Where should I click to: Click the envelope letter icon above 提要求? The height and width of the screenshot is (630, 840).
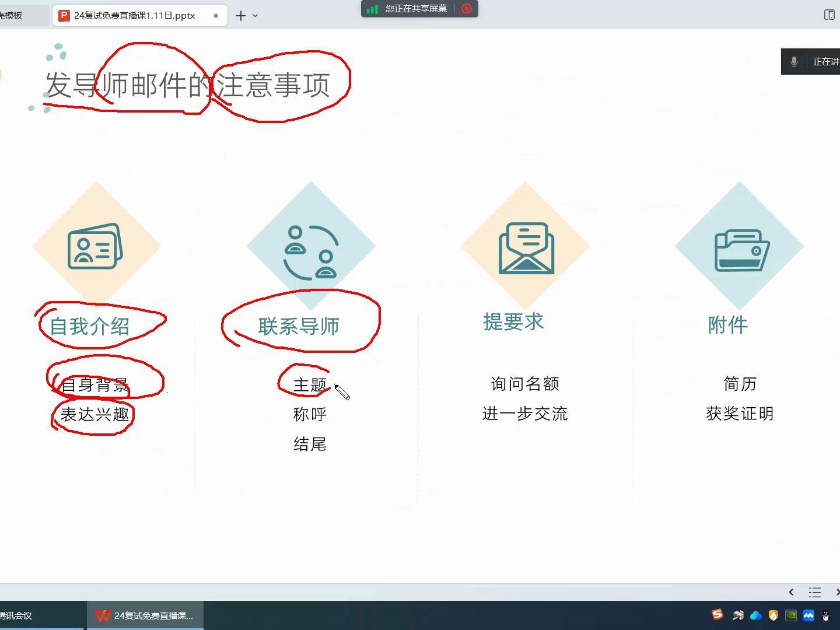tap(526, 248)
